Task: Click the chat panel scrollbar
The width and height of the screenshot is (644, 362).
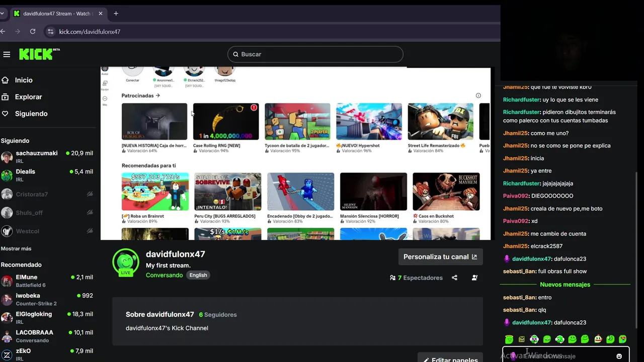Action: 636,251
